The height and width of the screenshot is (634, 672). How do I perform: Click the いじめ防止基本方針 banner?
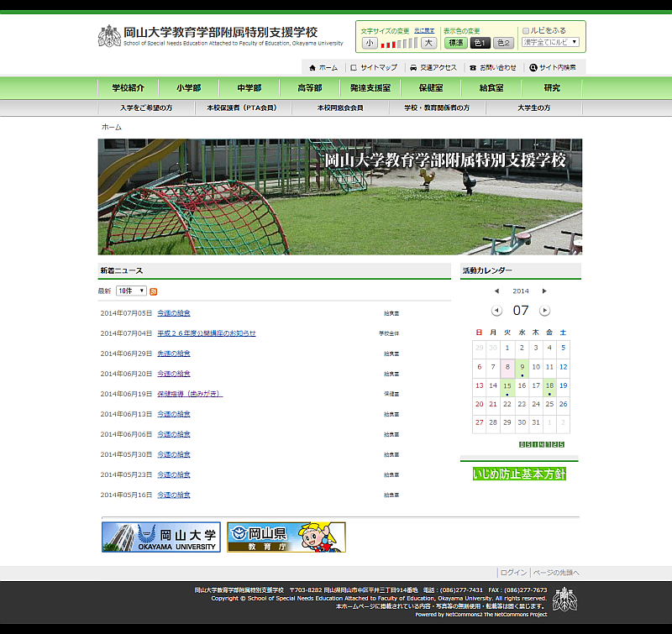tap(520, 474)
